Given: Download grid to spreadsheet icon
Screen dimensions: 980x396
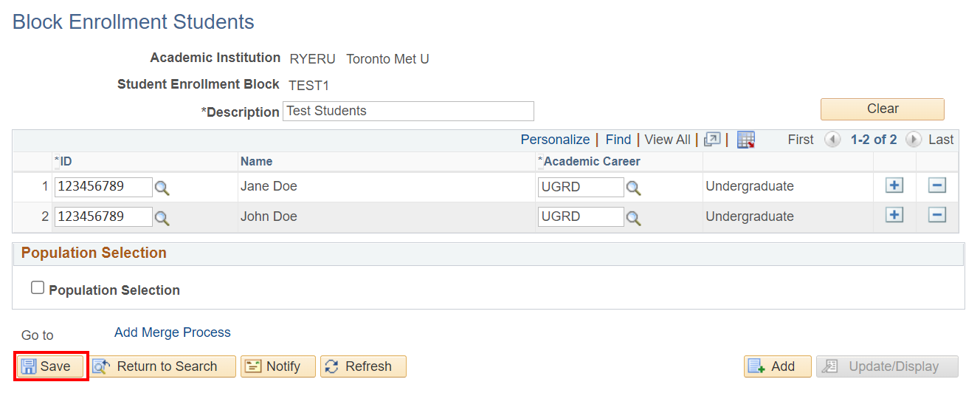Looking at the screenshot, I should (746, 140).
